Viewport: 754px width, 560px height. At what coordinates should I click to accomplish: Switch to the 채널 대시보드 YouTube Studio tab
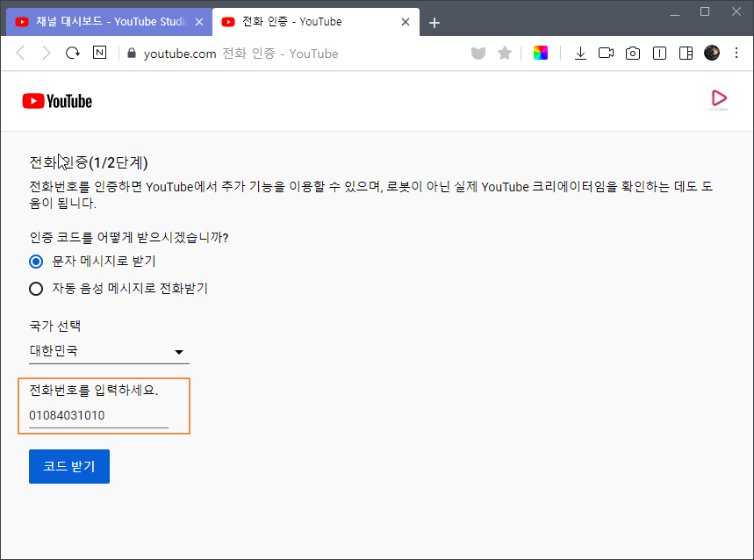[x=109, y=22]
